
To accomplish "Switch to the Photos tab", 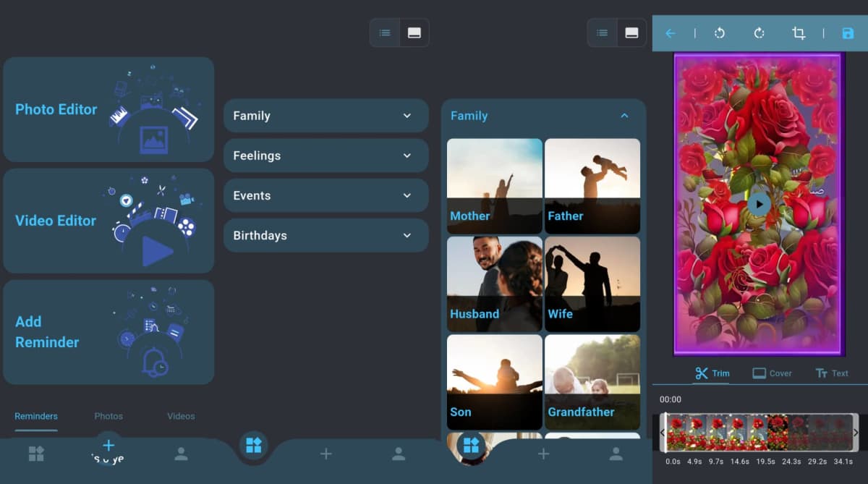I will click(109, 416).
